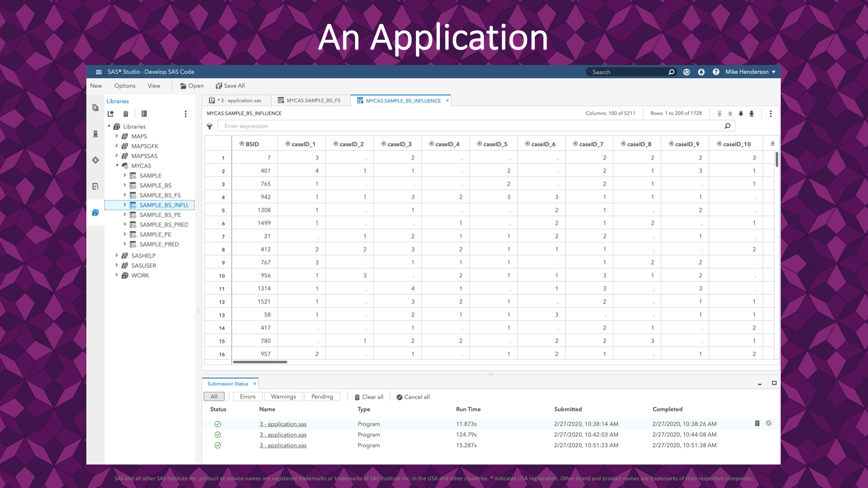Viewport: 868px width, 488px height.
Task: Click the Help question mark icon in top bar
Action: [x=716, y=72]
